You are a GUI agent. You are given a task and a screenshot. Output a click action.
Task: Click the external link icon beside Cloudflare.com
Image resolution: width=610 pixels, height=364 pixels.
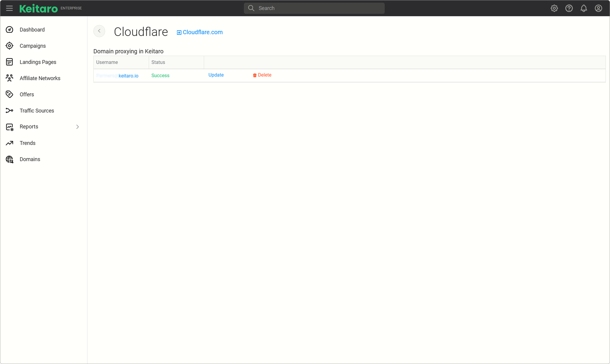pos(179,32)
